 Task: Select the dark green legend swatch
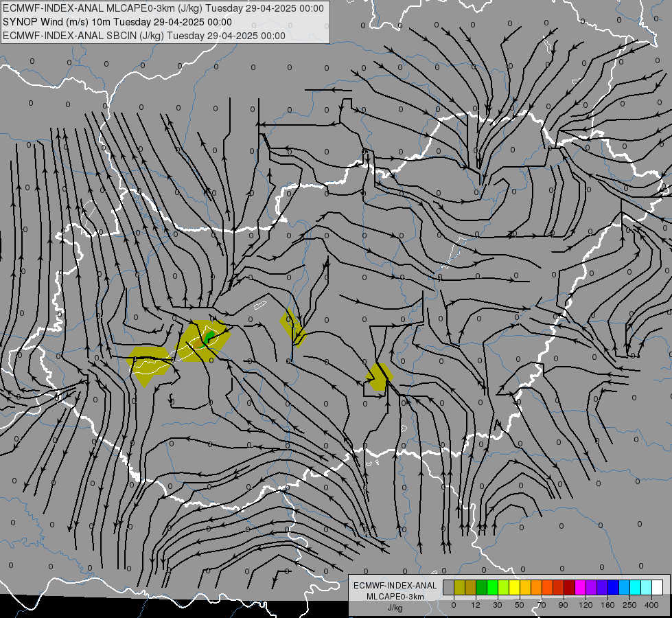(482, 587)
